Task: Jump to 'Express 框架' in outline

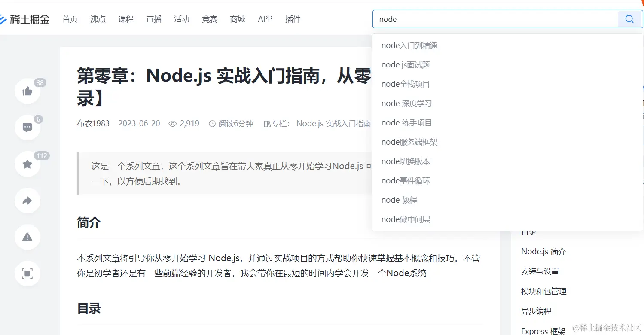Action: (x=543, y=331)
